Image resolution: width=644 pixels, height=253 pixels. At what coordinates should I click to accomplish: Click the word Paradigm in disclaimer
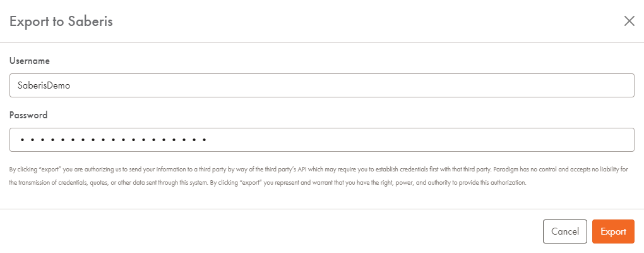click(x=506, y=169)
